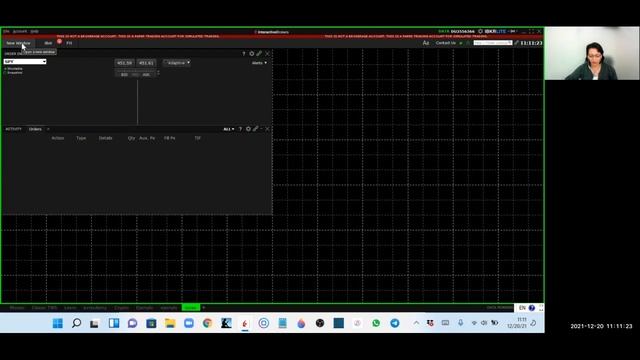Open Google Chrome from the taskbar

pos(207,323)
